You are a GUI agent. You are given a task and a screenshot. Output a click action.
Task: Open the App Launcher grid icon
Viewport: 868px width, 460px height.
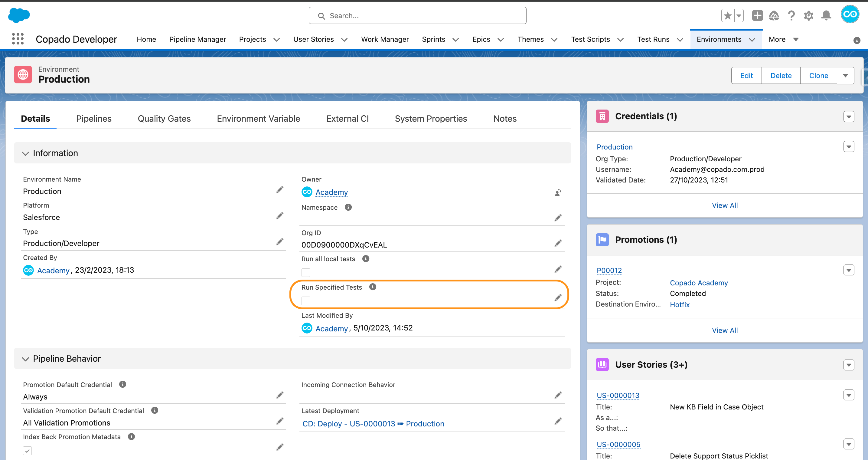(18, 39)
